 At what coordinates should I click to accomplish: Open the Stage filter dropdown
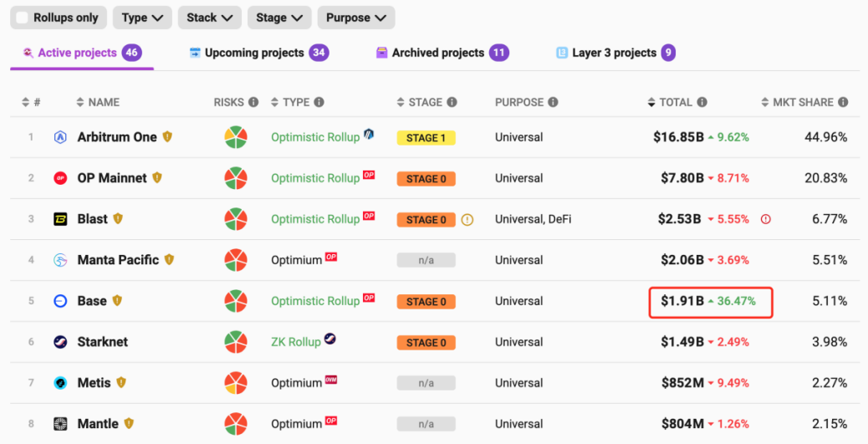(279, 18)
